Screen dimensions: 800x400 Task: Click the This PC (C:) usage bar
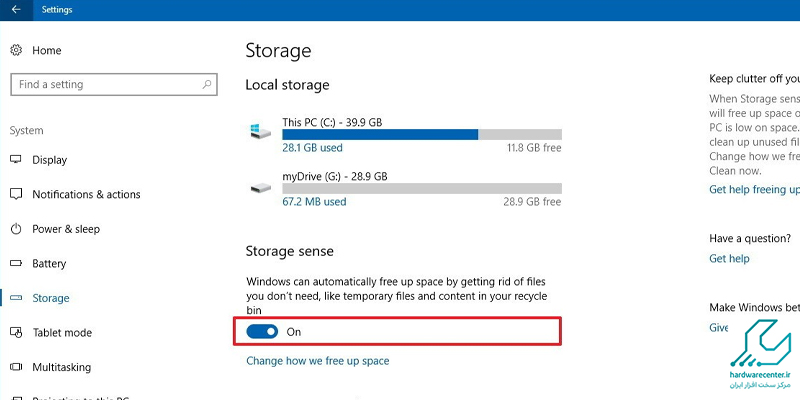[422, 134]
